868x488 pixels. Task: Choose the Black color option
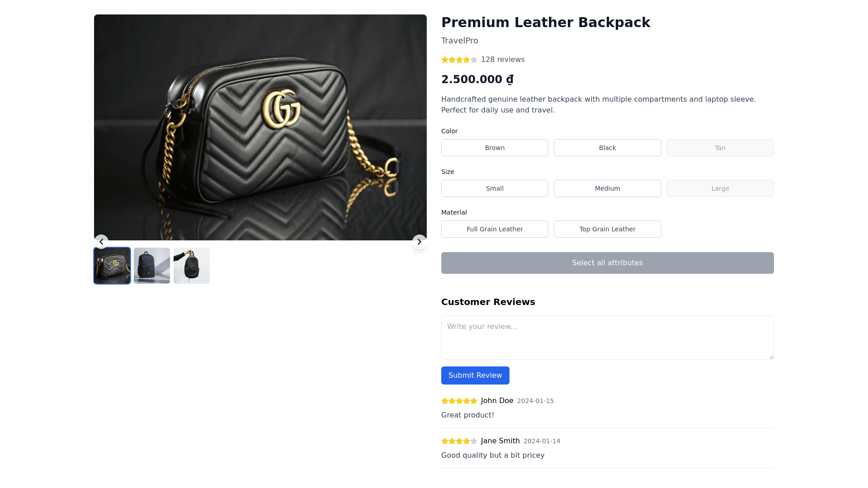click(607, 148)
